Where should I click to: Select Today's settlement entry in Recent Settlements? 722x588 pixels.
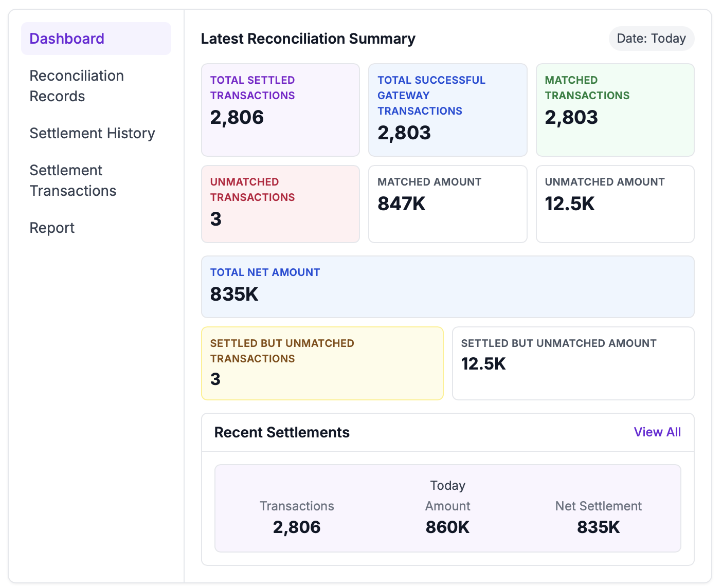coord(447,508)
